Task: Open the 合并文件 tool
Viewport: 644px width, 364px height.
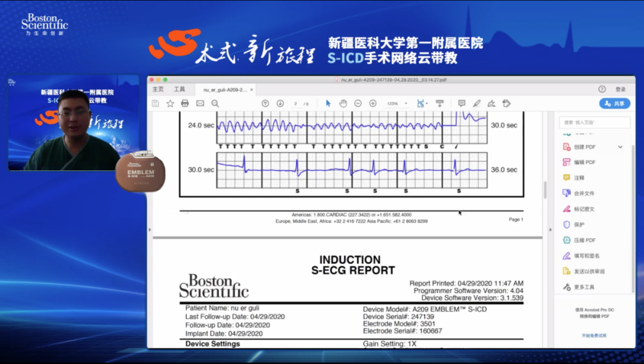Action: coord(578,194)
